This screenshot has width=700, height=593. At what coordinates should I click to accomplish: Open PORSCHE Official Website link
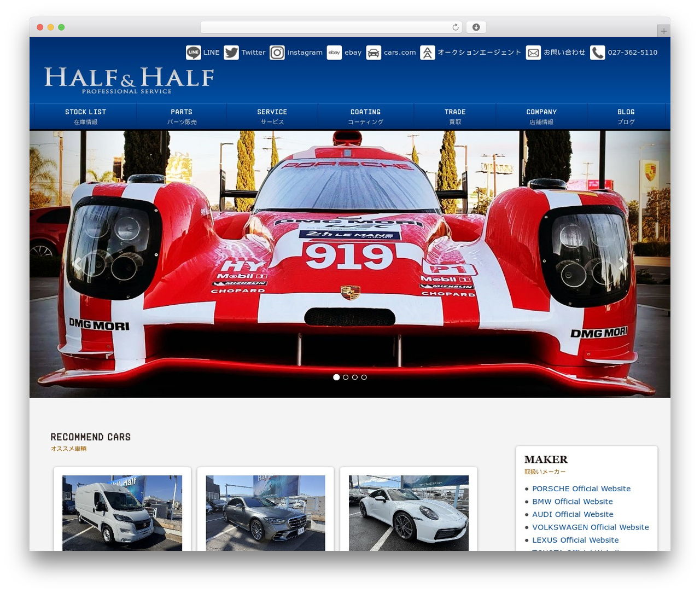[x=581, y=489]
